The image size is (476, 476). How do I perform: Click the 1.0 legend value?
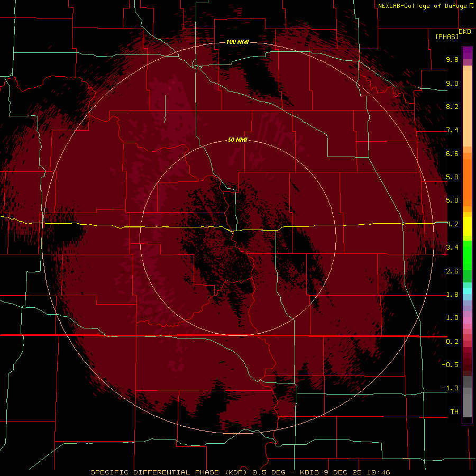(x=452, y=318)
